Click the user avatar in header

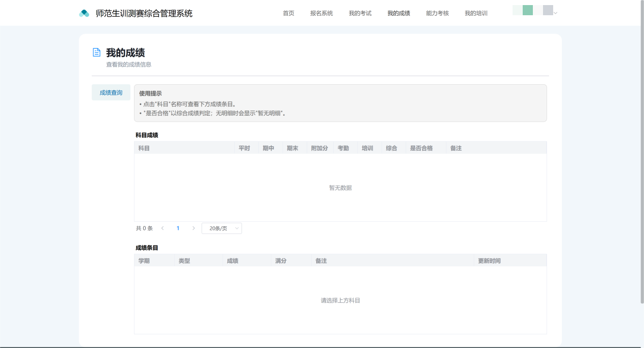click(x=533, y=10)
